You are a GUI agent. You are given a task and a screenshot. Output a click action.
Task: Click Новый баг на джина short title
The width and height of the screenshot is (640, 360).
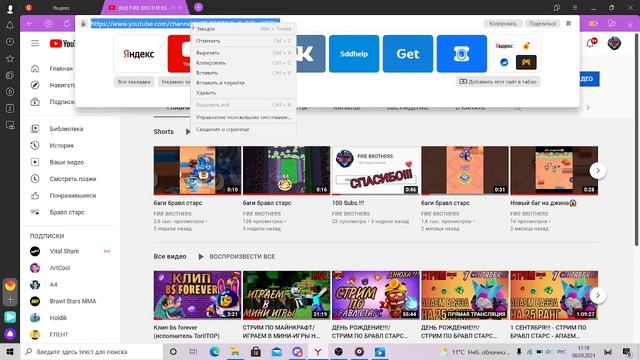click(x=543, y=203)
